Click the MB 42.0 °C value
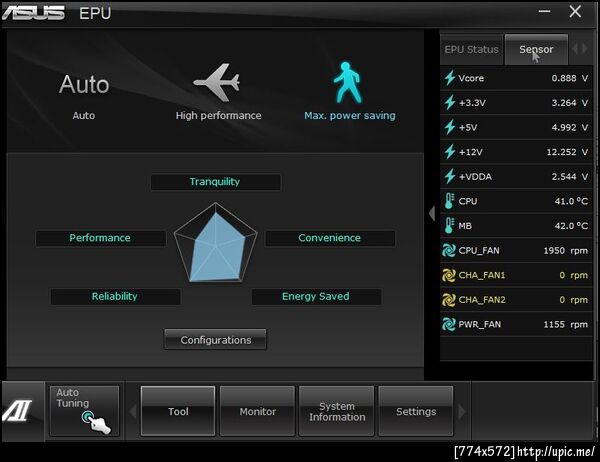The image size is (600, 462). point(571,226)
